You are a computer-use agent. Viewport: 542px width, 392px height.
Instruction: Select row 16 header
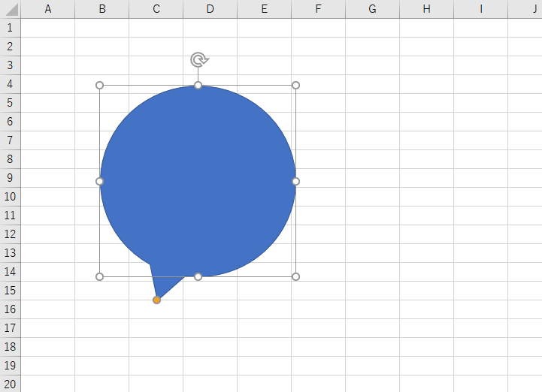[x=10, y=309]
